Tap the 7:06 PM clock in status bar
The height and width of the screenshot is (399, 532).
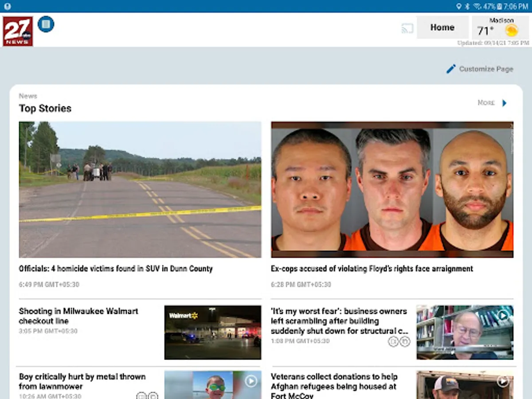(x=516, y=6)
